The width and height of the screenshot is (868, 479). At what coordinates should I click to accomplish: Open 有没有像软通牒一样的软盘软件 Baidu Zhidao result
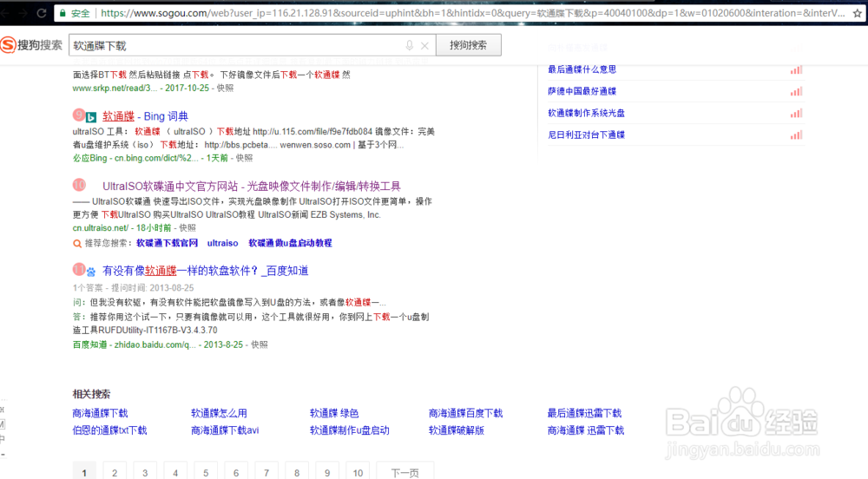206,271
